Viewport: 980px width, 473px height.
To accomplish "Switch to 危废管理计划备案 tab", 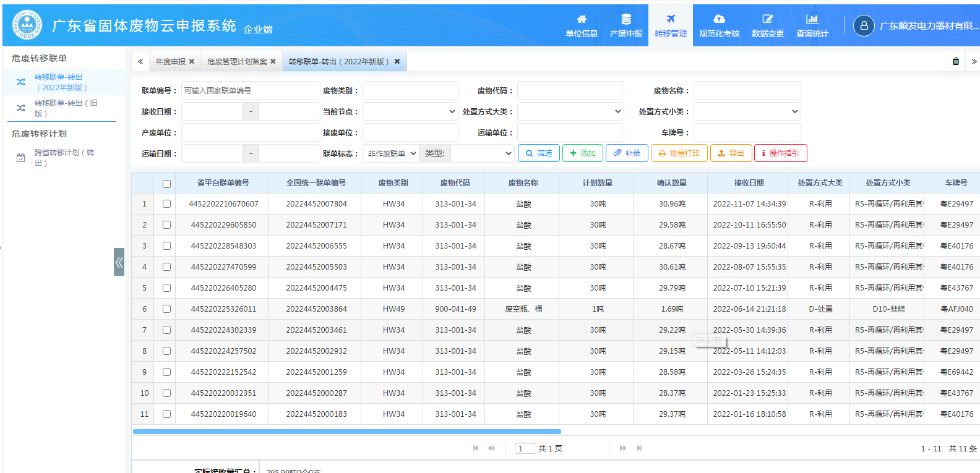I will pyautogui.click(x=237, y=62).
